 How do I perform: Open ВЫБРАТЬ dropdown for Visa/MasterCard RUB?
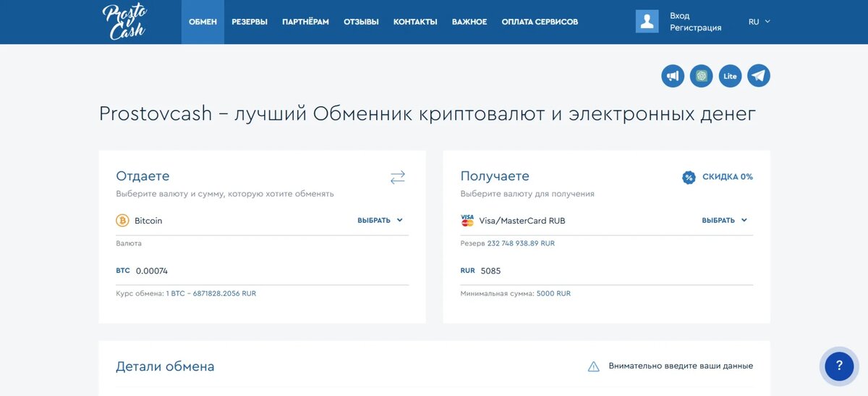click(725, 220)
